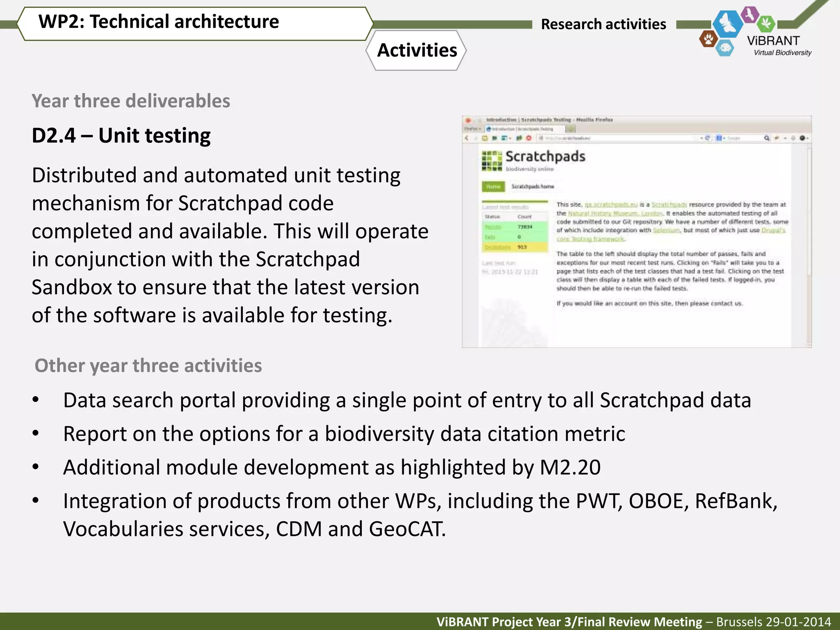This screenshot has height=630, width=840.
Task: Click the Activities hexagon label
Action: click(x=417, y=50)
